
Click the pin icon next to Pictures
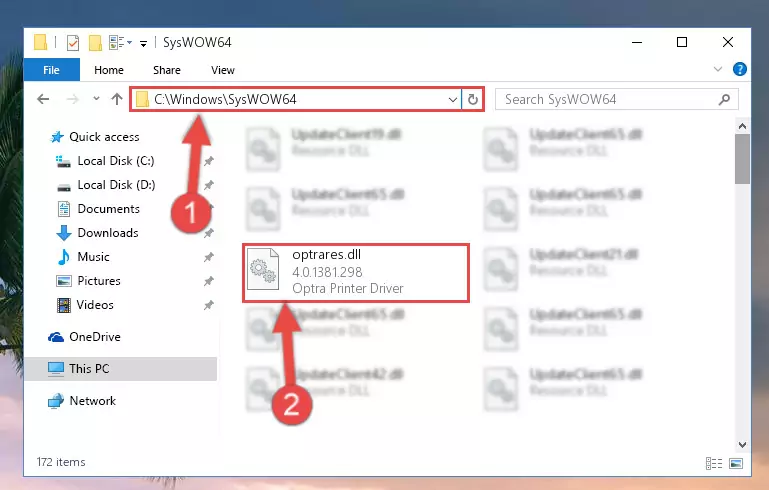208,281
